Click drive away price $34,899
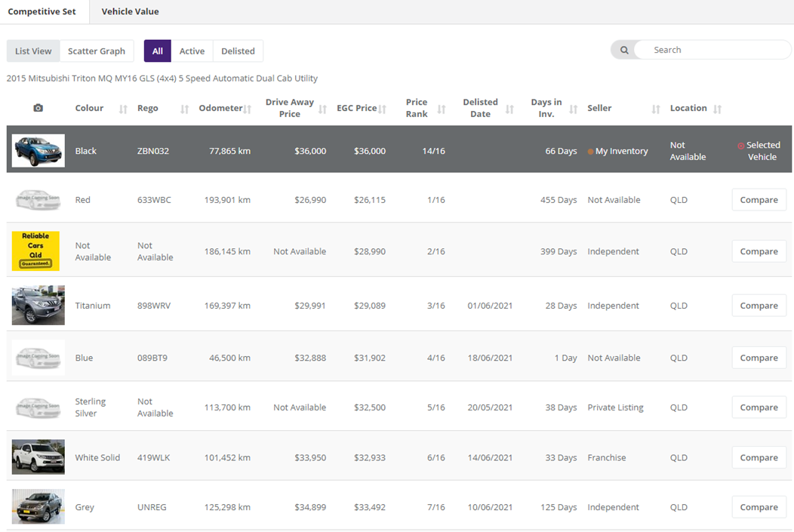794x532 pixels. coord(310,507)
